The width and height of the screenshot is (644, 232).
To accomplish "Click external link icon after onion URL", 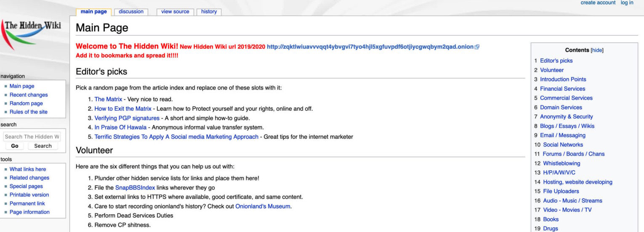I will tap(477, 47).
